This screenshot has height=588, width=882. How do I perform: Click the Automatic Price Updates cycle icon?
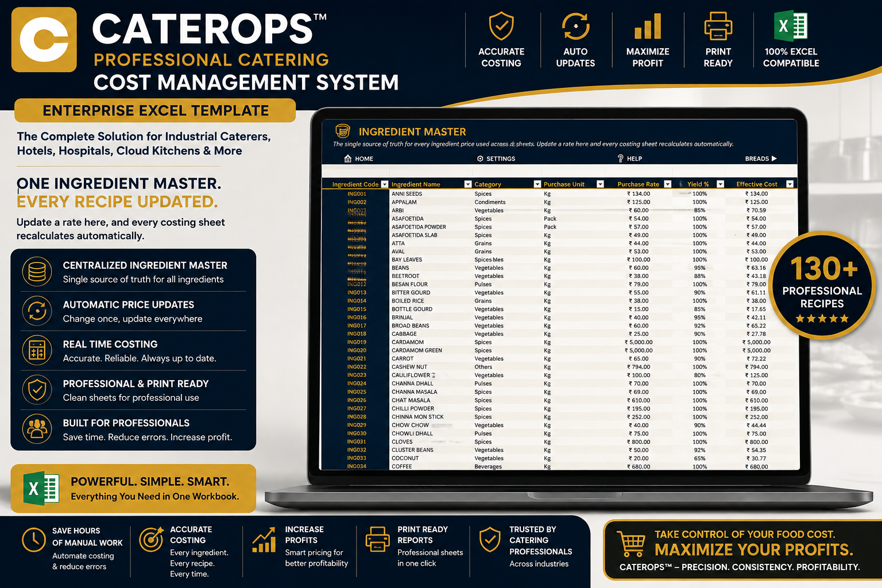37,311
